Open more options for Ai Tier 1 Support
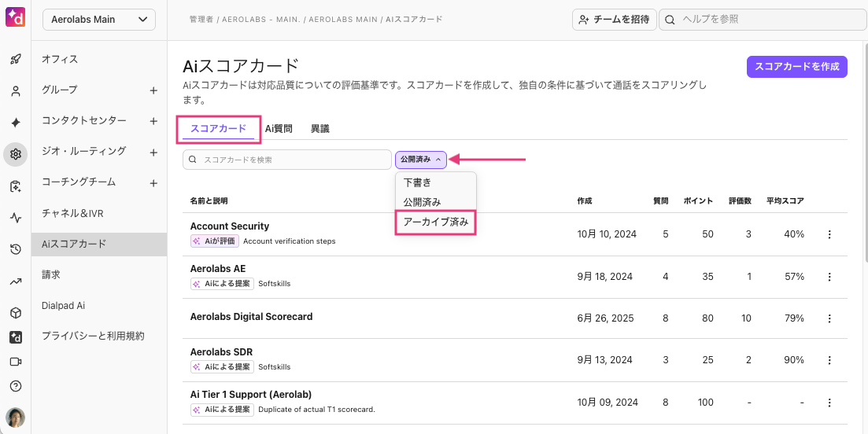The height and width of the screenshot is (434, 868). coord(829,403)
